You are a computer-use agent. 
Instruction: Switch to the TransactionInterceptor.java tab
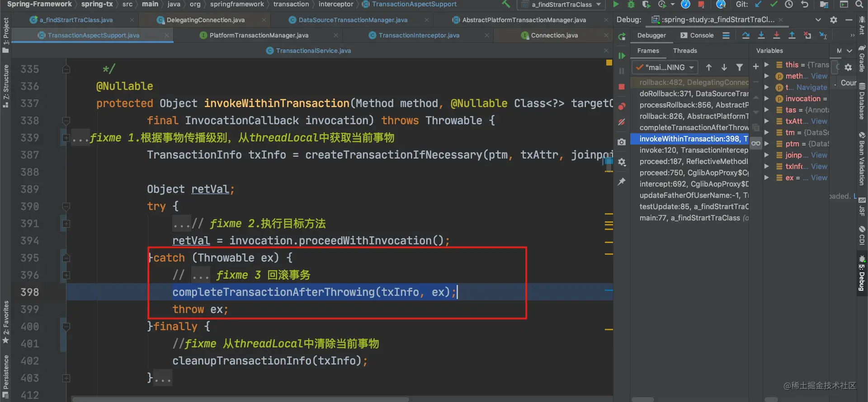click(x=419, y=35)
